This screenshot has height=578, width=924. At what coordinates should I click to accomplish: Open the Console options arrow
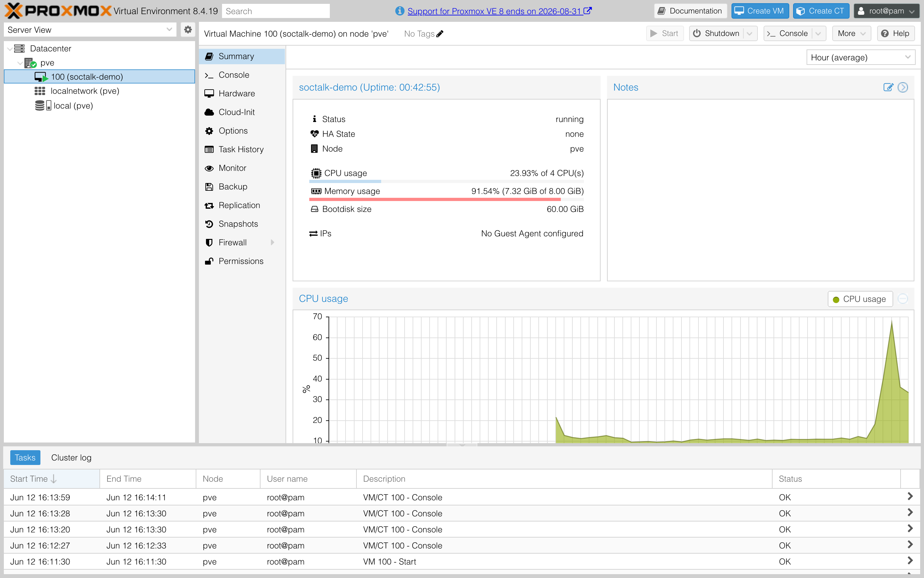click(818, 33)
